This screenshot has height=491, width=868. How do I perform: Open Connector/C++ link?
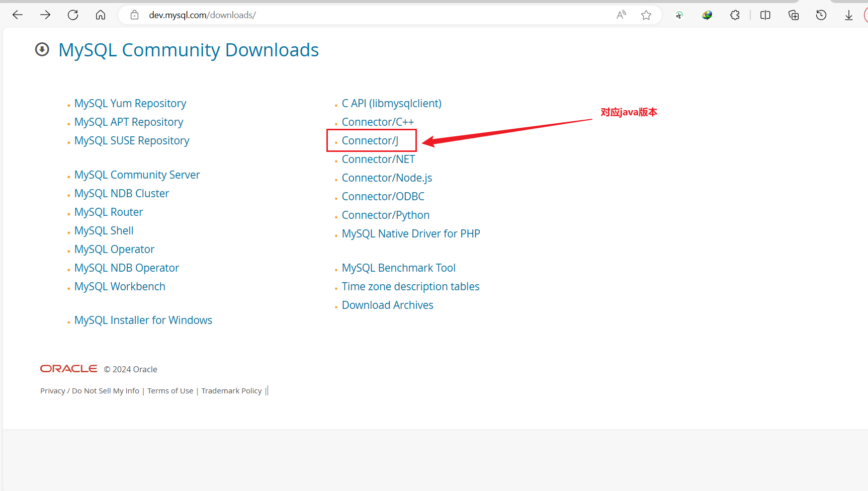[x=378, y=122]
